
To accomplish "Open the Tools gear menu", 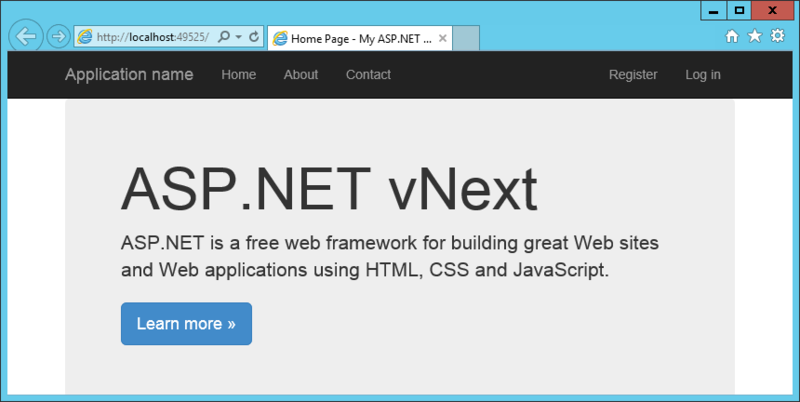I will click(778, 36).
